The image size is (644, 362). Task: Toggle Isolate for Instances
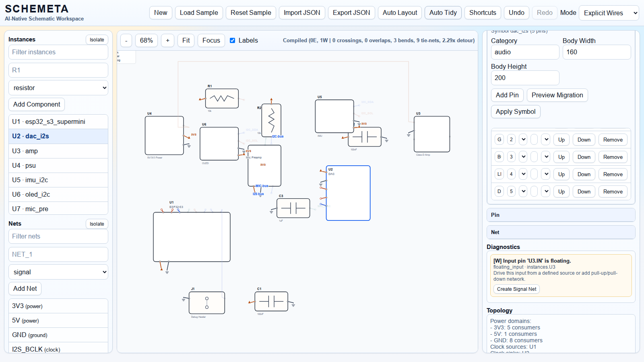click(97, 40)
